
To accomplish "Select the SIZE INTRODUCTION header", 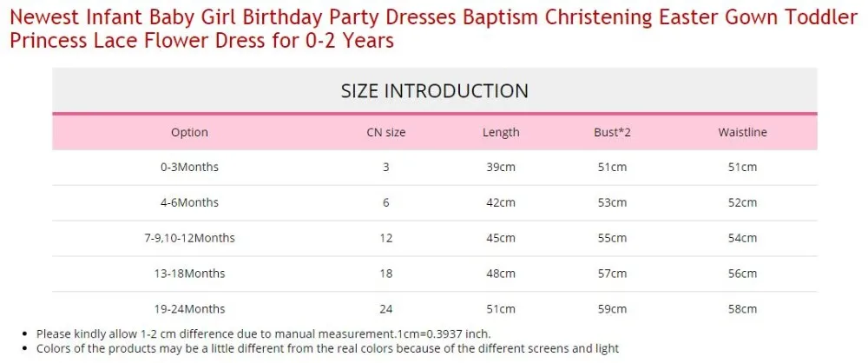I will click(435, 91).
